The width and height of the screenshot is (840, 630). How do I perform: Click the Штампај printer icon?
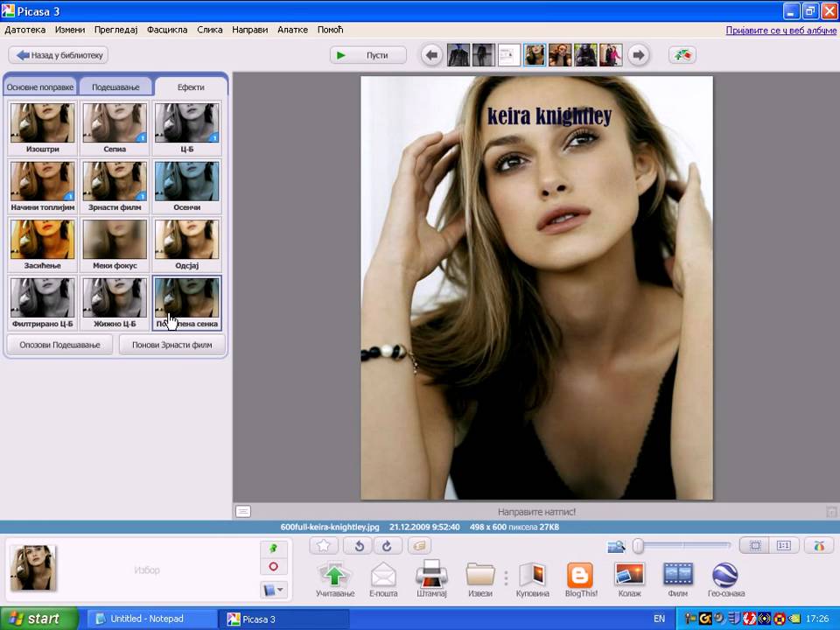tap(431, 576)
